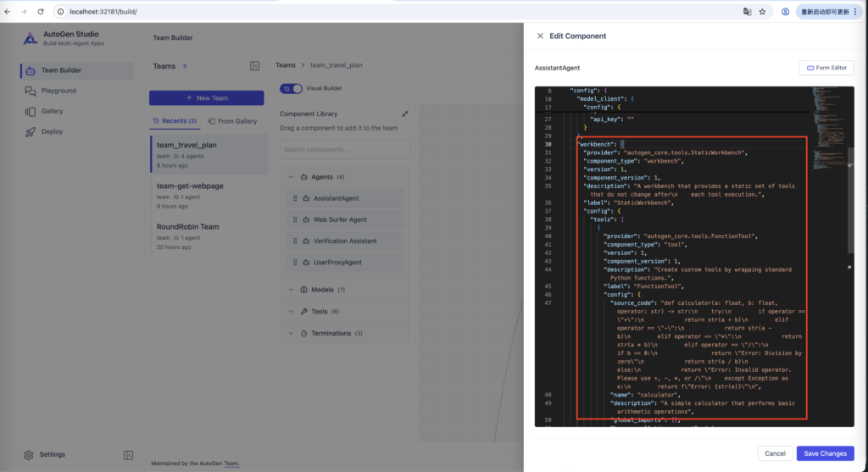This screenshot has width=868, height=472.
Task: Click the Models section globe icon
Action: pyautogui.click(x=304, y=290)
